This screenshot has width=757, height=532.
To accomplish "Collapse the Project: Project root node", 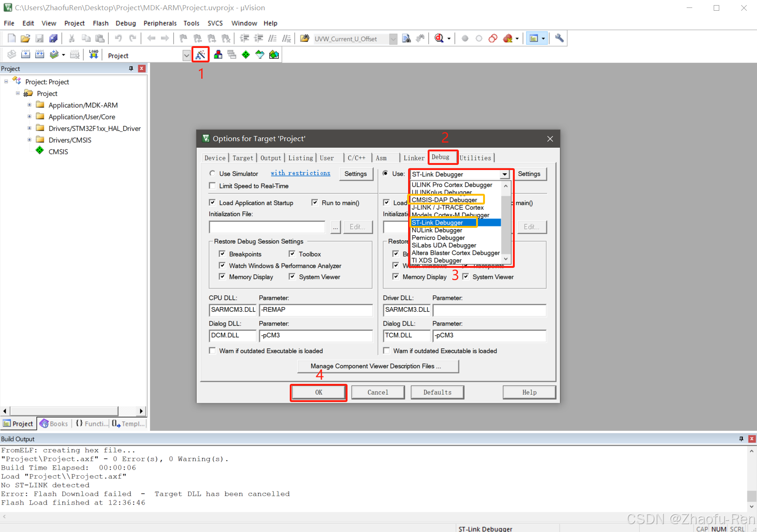I will (x=6, y=82).
